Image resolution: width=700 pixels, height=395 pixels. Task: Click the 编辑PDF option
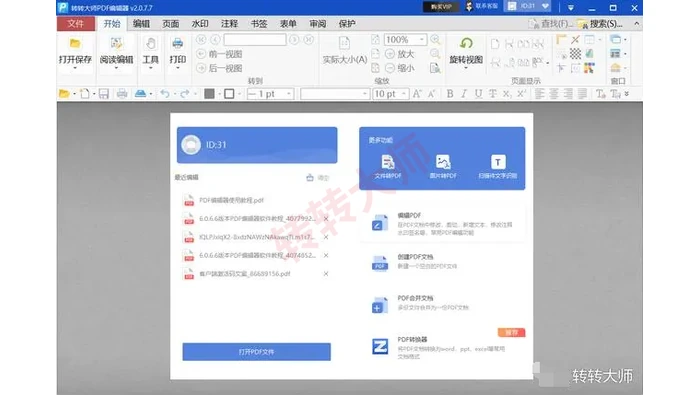point(442,223)
